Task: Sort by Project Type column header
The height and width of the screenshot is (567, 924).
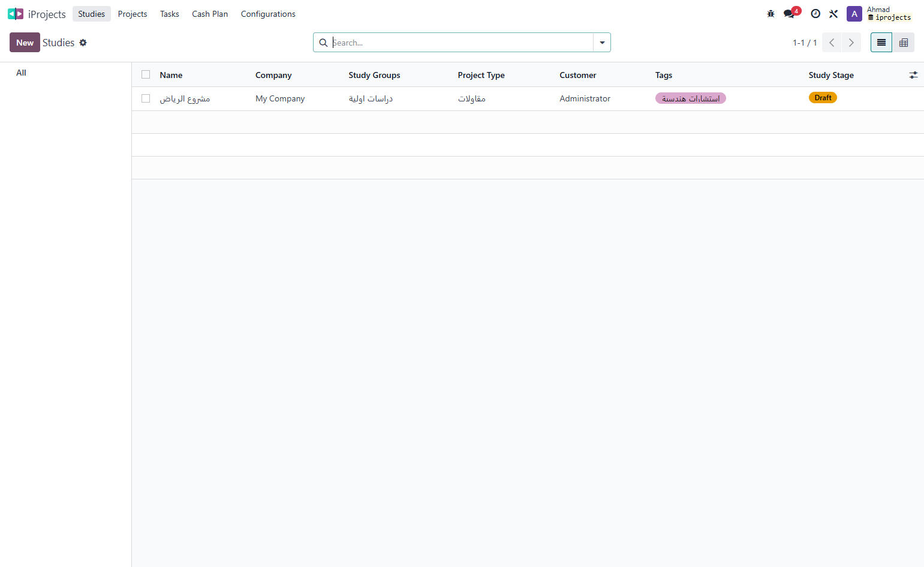Action: click(x=481, y=75)
